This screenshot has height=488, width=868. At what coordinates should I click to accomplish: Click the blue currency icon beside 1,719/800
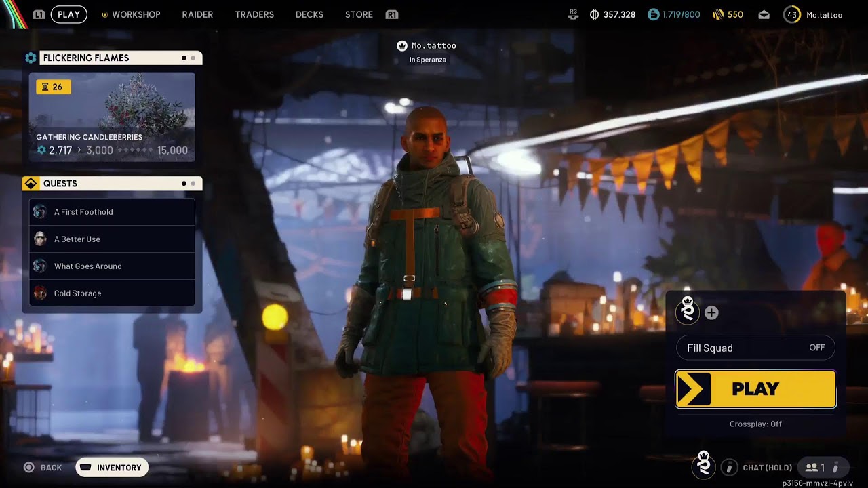click(x=653, y=14)
